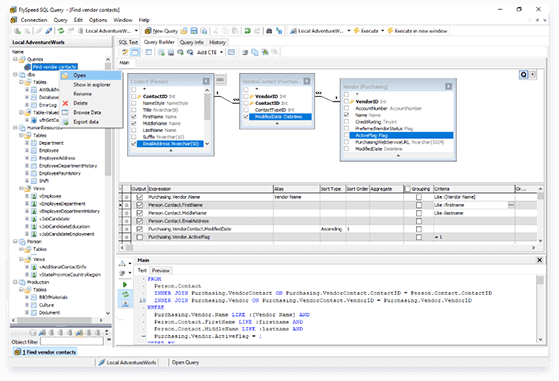
Task: Close the VendorContact table box
Action: tap(307, 81)
